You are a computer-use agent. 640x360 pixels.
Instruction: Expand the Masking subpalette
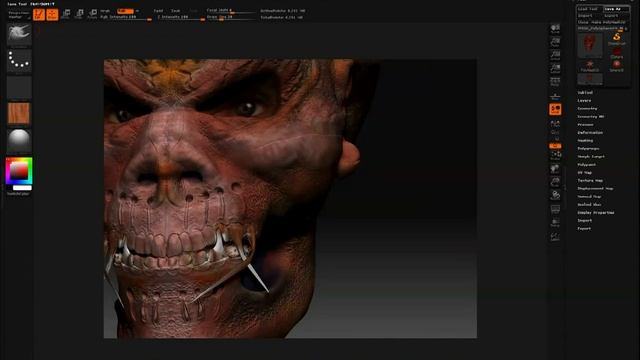click(x=585, y=140)
